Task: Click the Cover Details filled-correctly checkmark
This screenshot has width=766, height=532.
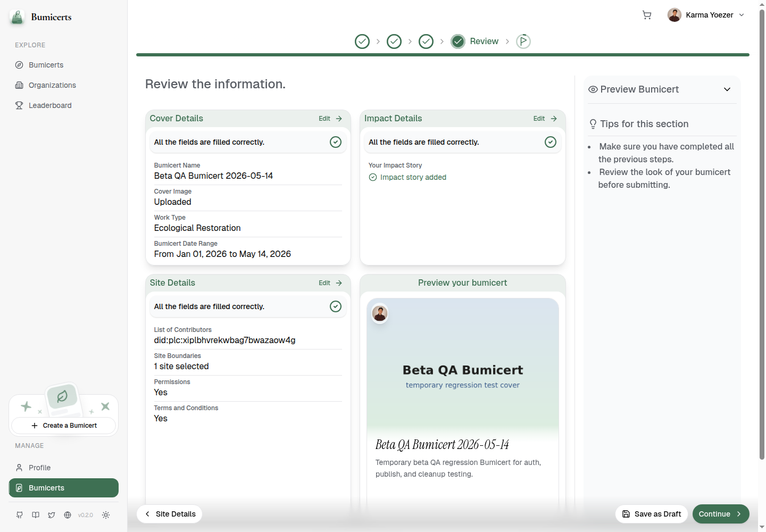Action: 336,142
